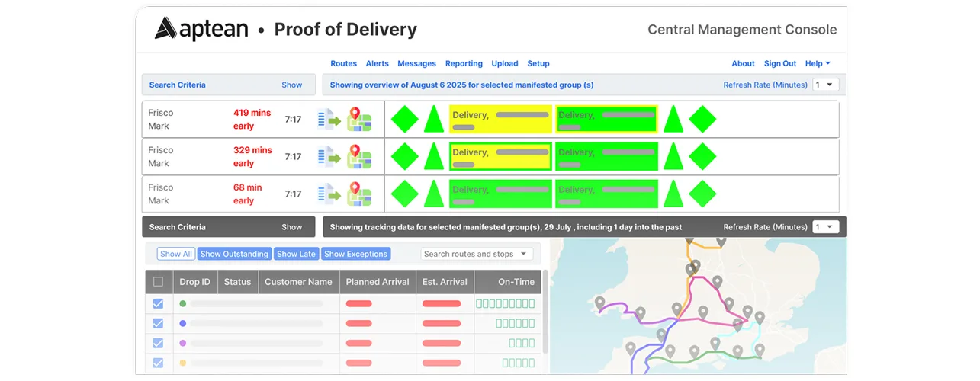Select yellow Delivery block in 329 mins early row
Screen dimensions: 980x381
pos(500,157)
